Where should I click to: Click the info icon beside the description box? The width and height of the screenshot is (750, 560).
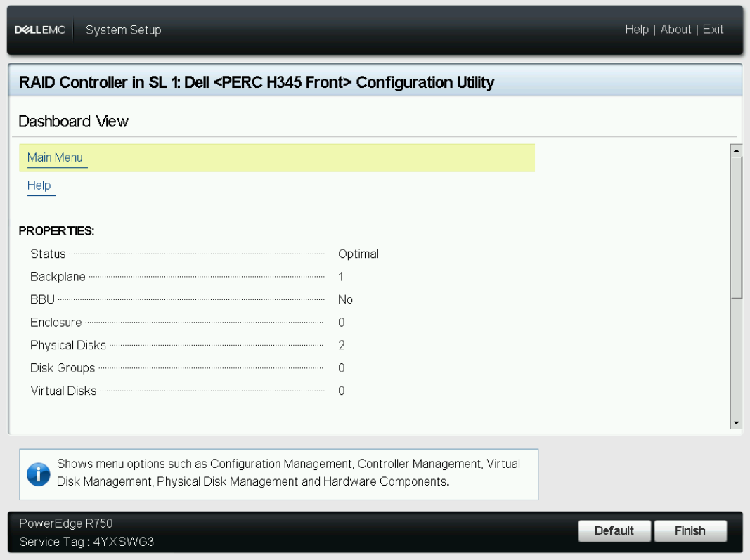38,474
